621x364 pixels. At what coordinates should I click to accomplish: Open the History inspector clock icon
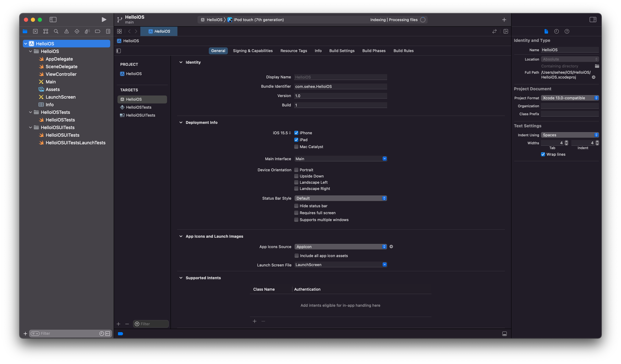pyautogui.click(x=556, y=31)
